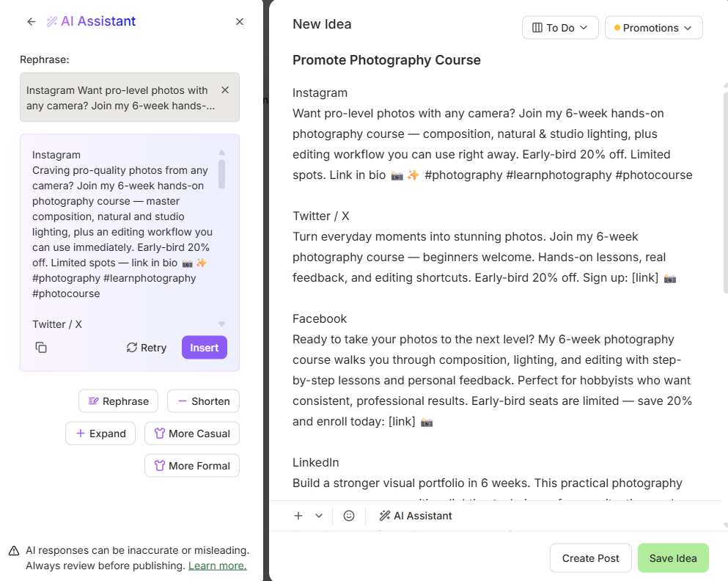Go back with the arrow in AI Assistant panel
This screenshot has height=581, width=728.
[x=31, y=21]
